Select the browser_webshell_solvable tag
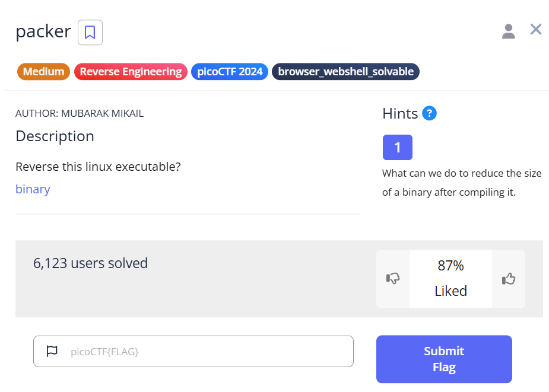549x392 pixels. point(345,72)
